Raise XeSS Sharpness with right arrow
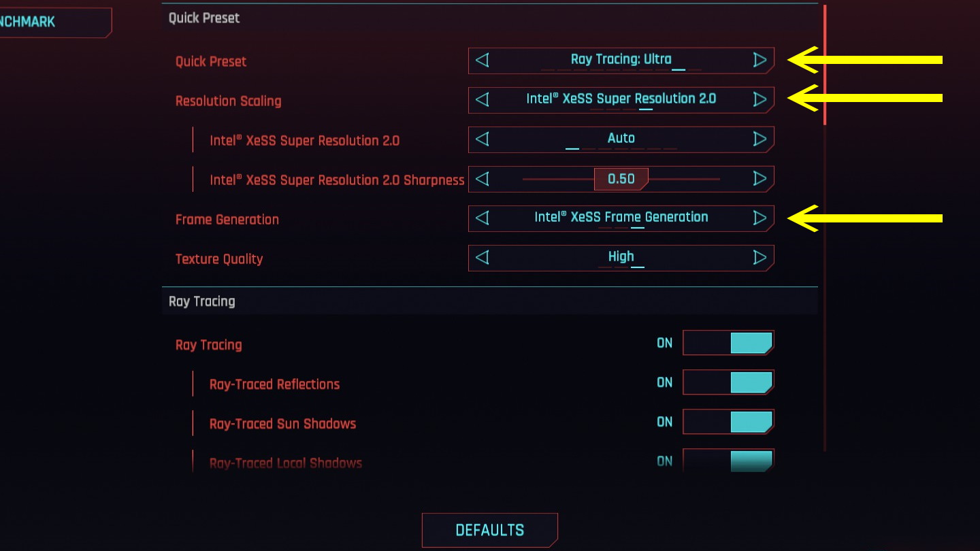The width and height of the screenshot is (980, 551). [759, 178]
